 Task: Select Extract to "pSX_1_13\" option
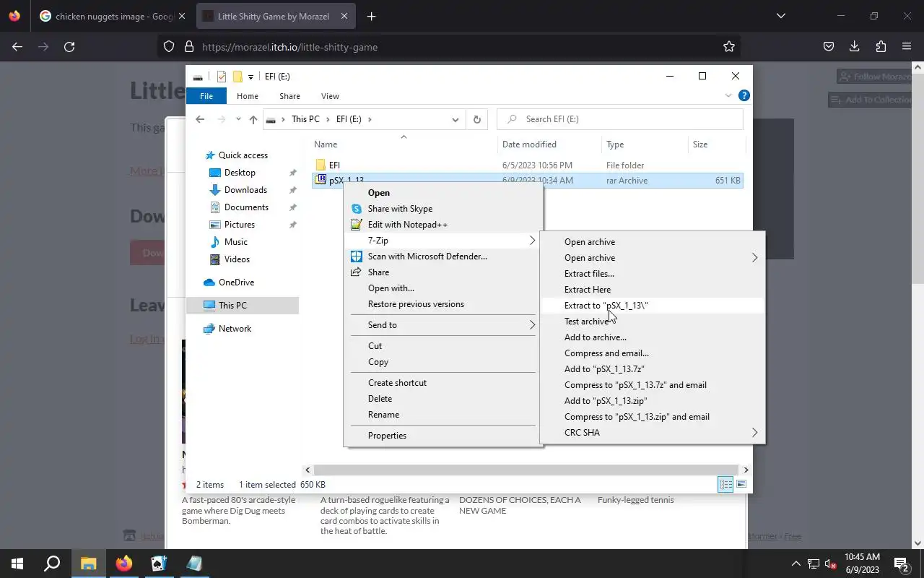click(x=652, y=306)
